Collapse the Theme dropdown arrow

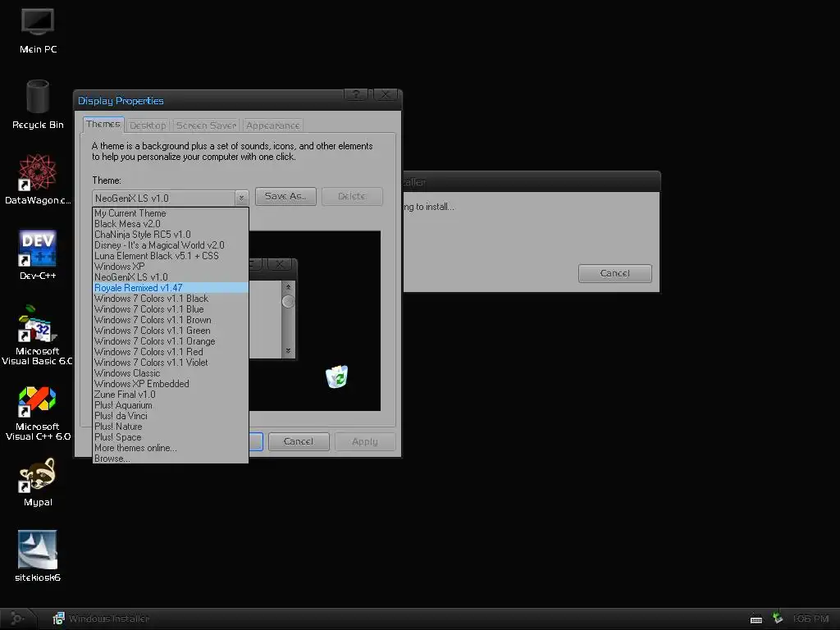[242, 199]
